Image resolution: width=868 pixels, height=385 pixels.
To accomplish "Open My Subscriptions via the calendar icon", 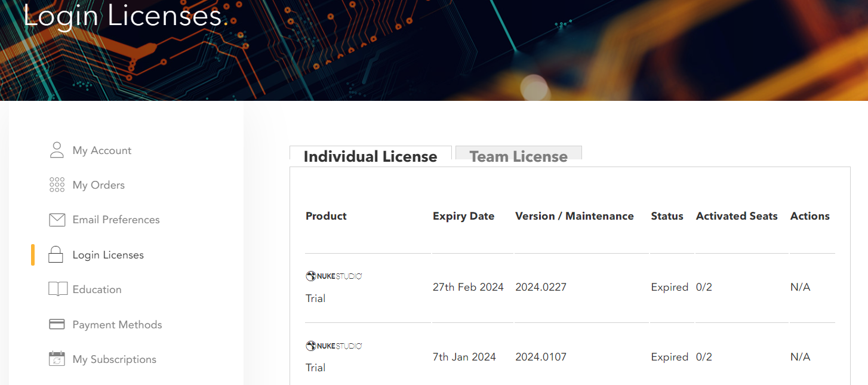I will point(57,359).
